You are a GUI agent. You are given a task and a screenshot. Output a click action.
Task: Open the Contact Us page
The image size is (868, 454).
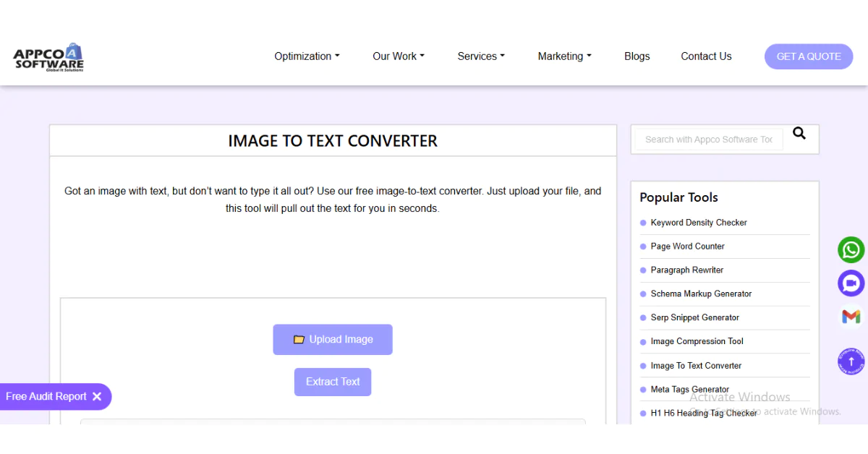[706, 56]
